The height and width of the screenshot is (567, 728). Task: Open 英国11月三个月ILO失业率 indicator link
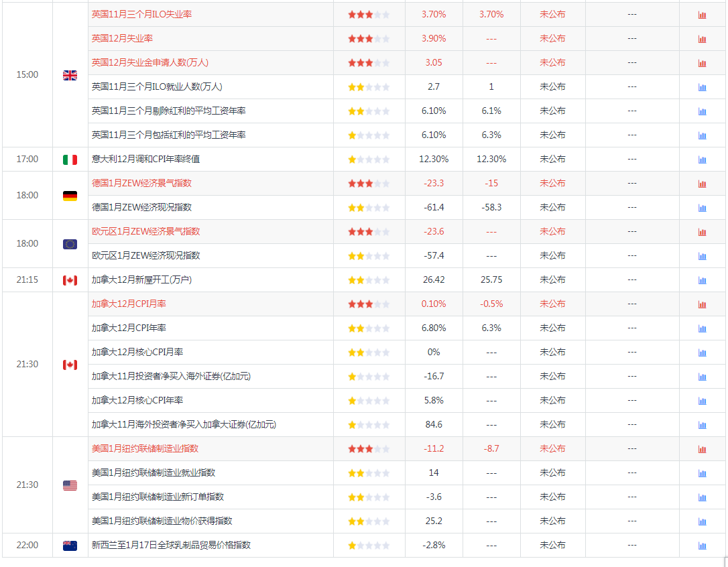[x=141, y=14]
